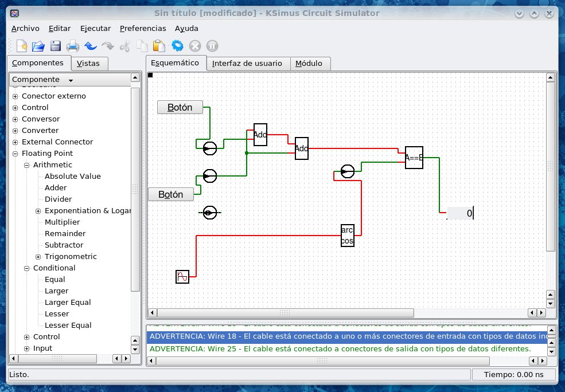Viewport: 565px width, 392px height.
Task: Open the Ayuda menu
Action: (x=186, y=29)
